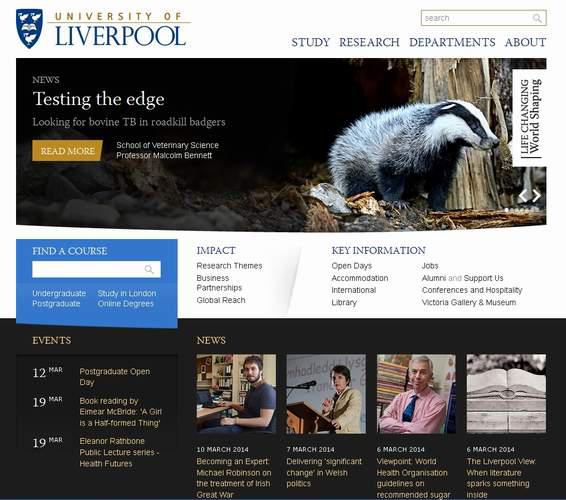Click Life Changing World Shaping banner
Screen dimensions: 566x500
pyautogui.click(x=530, y=118)
